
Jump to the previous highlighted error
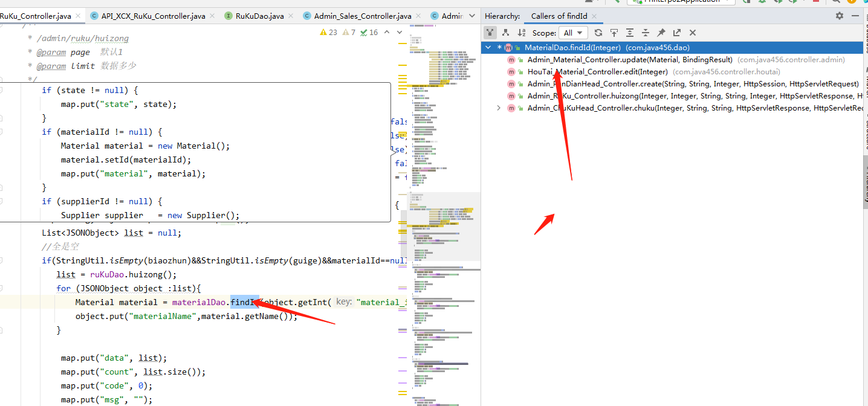pyautogui.click(x=387, y=33)
